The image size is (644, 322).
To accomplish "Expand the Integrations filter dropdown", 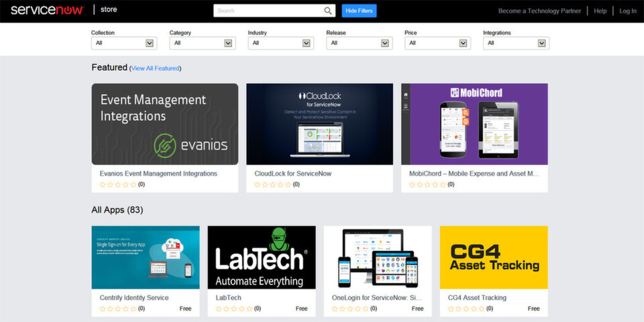I will (x=517, y=43).
